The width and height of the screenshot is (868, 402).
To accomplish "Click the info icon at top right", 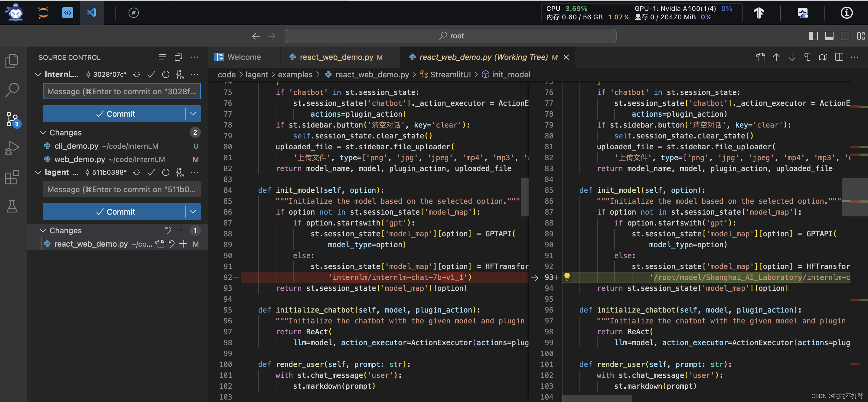I will tap(847, 13).
